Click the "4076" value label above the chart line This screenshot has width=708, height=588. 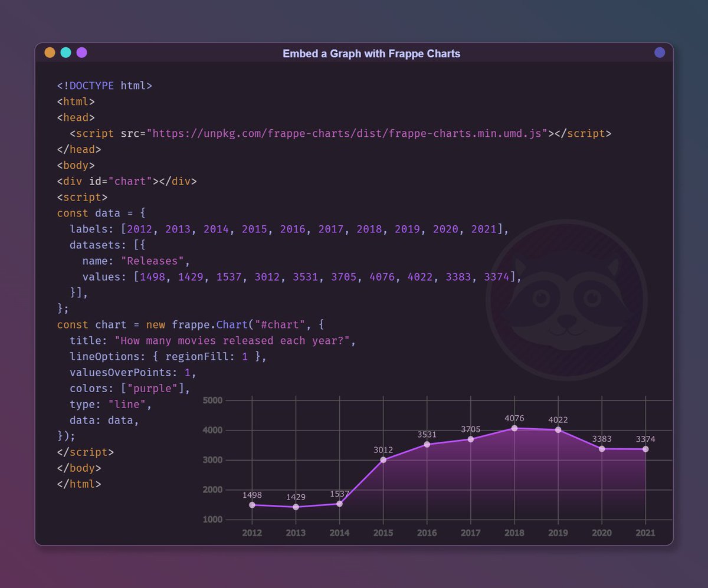[x=514, y=419]
